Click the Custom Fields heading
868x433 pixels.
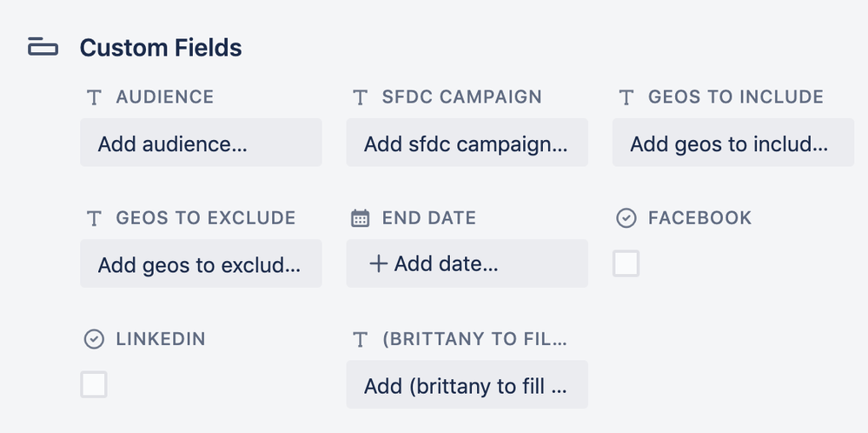[x=161, y=48]
